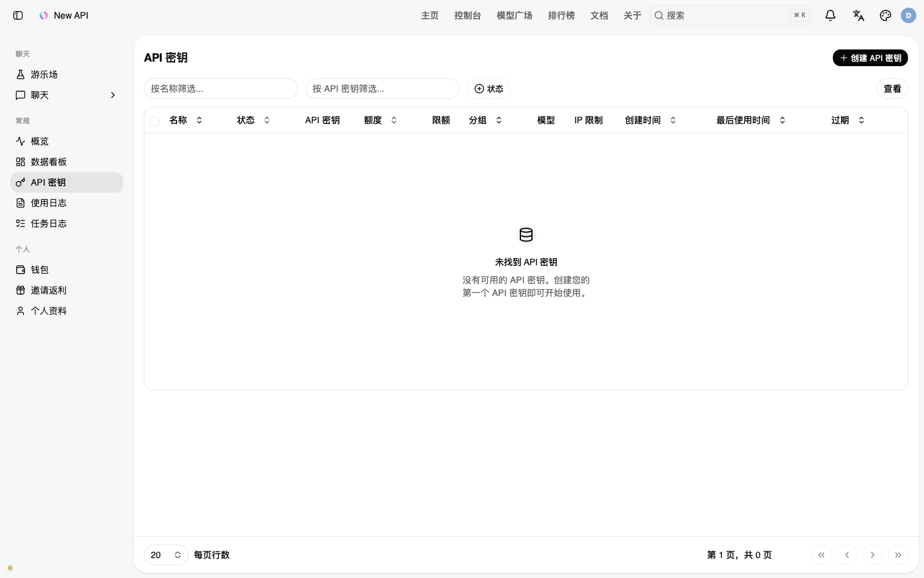Image resolution: width=924 pixels, height=578 pixels.
Task: Expand the 聊天 sidebar submenu
Action: (67, 95)
